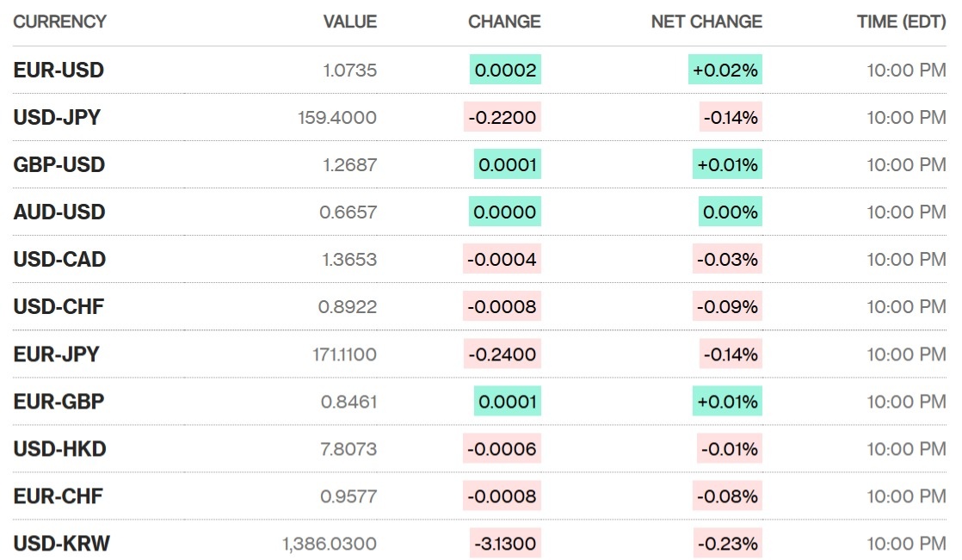Open the USD-JPY currency pair link
This screenshot has width=962, height=560.
[57, 118]
